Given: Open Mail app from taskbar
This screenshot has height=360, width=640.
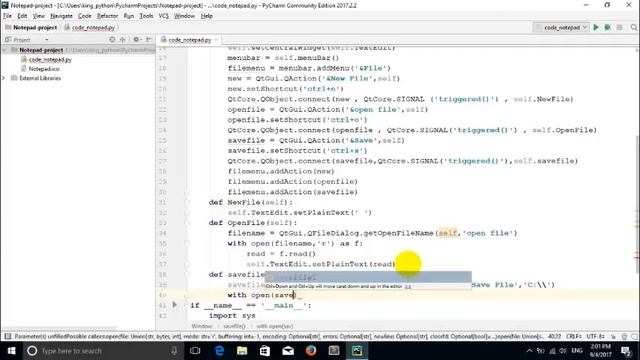Looking at the screenshot, I should click(x=288, y=351).
